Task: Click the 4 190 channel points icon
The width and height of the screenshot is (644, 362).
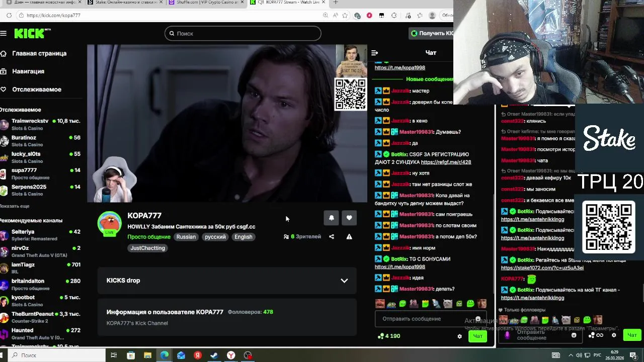Action: pos(381,336)
